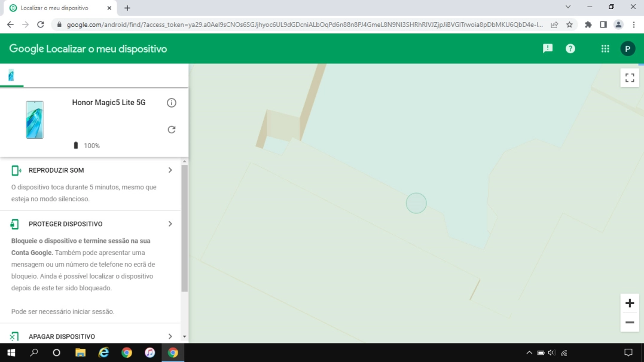Click the device info icon
This screenshot has width=644, height=362.
coord(172,103)
